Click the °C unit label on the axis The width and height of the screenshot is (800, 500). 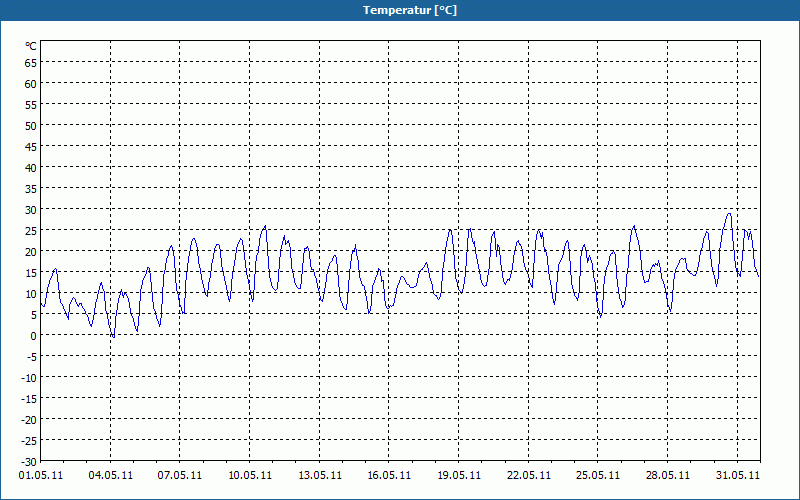[31, 46]
